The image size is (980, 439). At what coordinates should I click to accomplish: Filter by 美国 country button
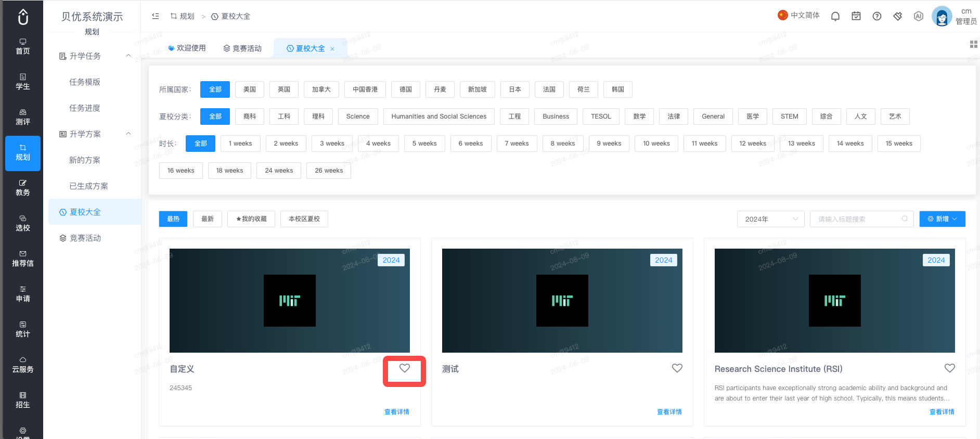coord(250,89)
